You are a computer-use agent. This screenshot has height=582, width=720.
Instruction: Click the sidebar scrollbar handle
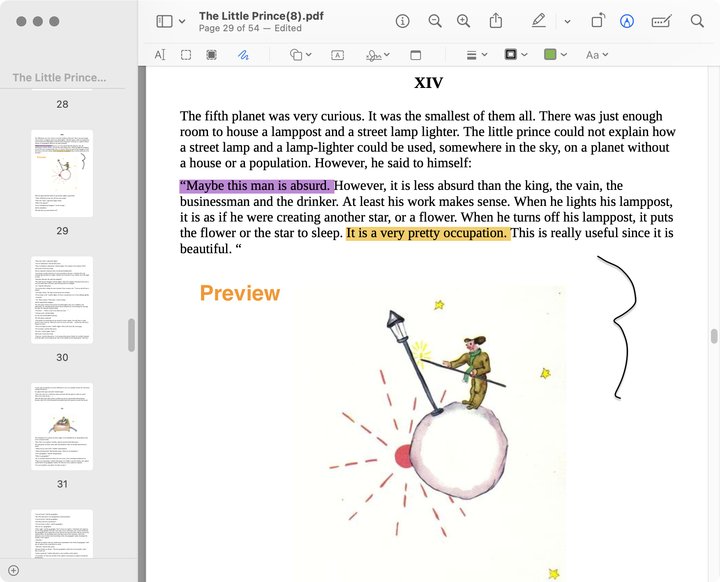click(131, 335)
